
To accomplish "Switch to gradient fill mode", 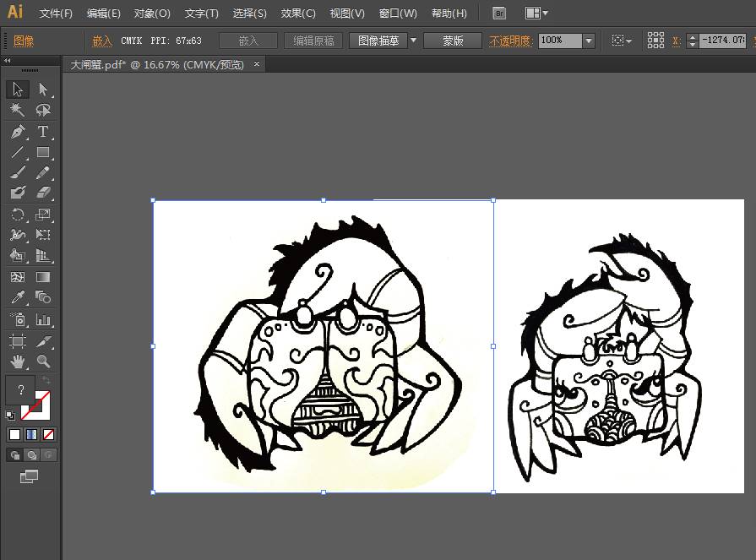I will click(x=32, y=435).
